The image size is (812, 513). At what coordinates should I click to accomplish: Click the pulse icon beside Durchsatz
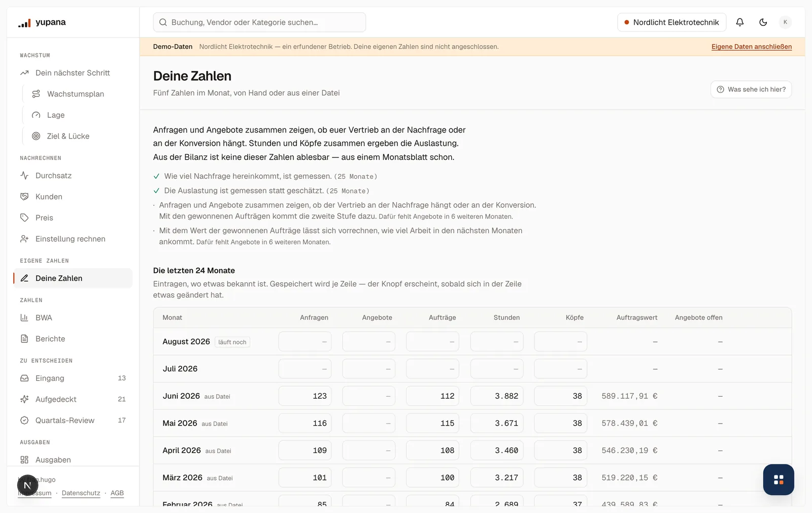tap(24, 176)
